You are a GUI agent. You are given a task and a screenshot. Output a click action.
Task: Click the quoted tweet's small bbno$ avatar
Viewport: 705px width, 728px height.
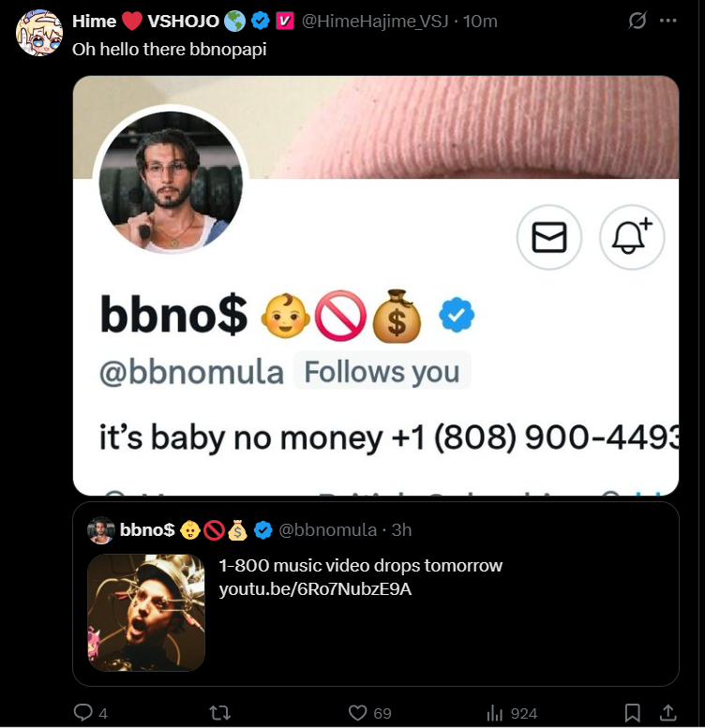coord(100,529)
